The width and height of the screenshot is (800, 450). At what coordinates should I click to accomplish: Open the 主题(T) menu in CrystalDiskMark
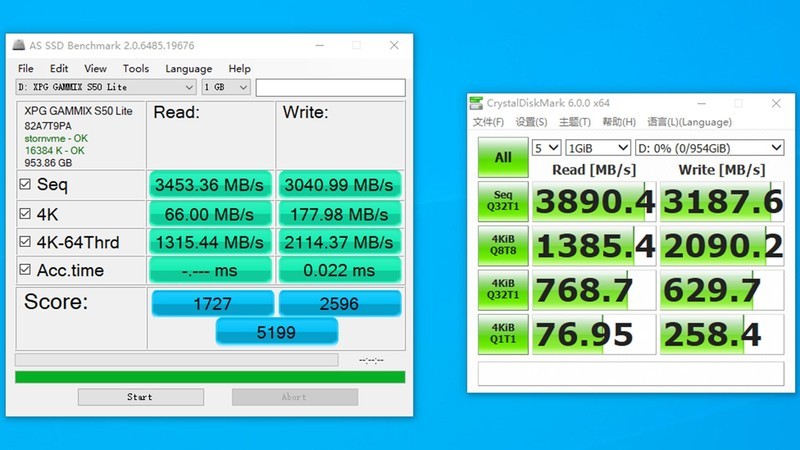tap(574, 122)
